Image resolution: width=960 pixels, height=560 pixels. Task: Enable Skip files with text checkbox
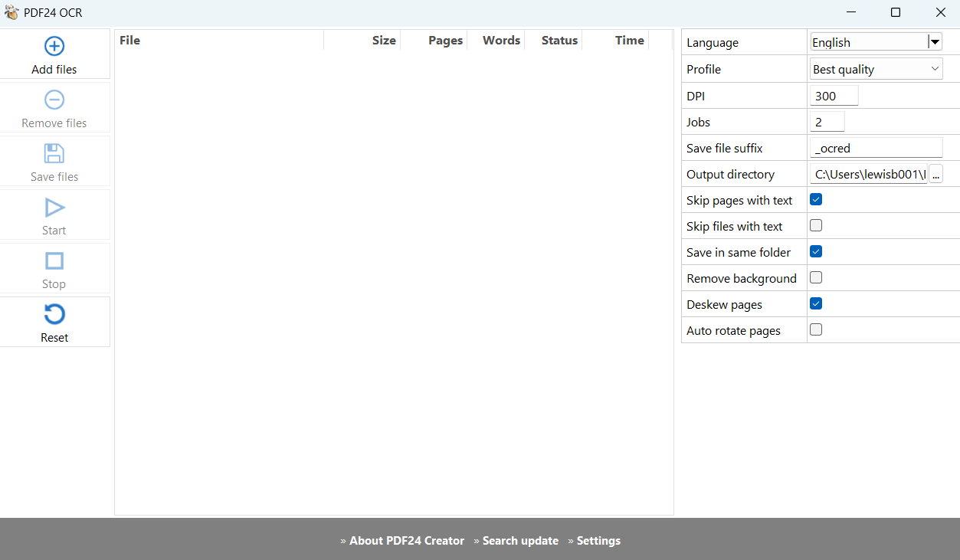[816, 225]
